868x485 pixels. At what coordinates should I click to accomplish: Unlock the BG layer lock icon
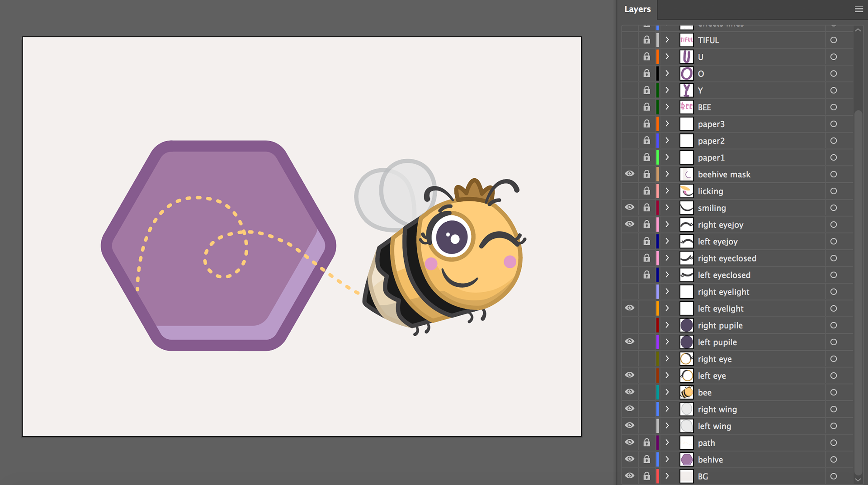(647, 476)
